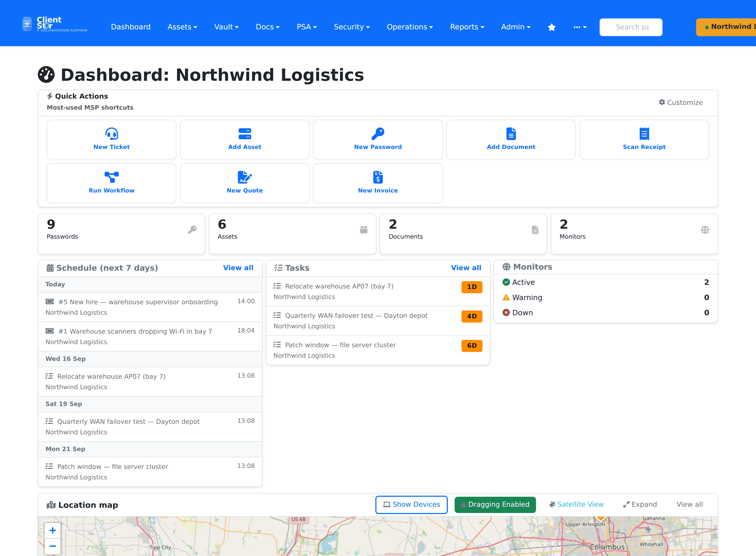Open the Admin dropdown menu
This screenshot has width=756, height=556.
click(516, 27)
